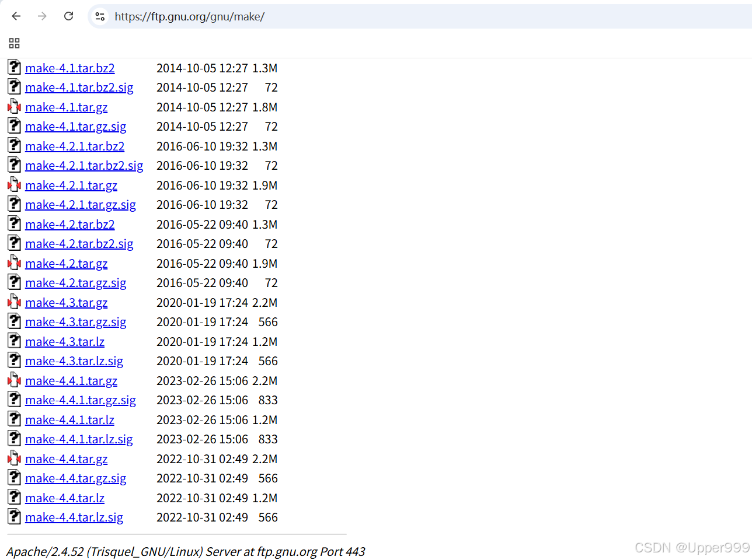Screen dimensions: 752x560
Task: Click file icon beside make-4.3.tar.lz
Action: [15, 341]
